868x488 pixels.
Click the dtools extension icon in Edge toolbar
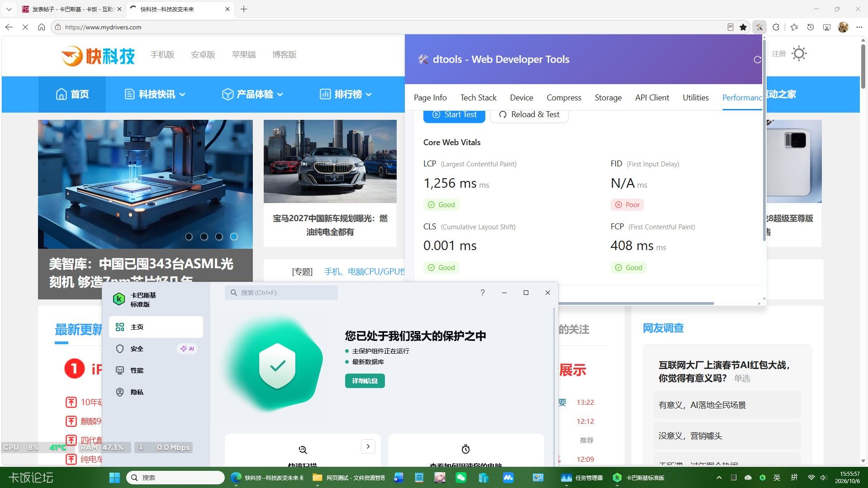(x=759, y=27)
